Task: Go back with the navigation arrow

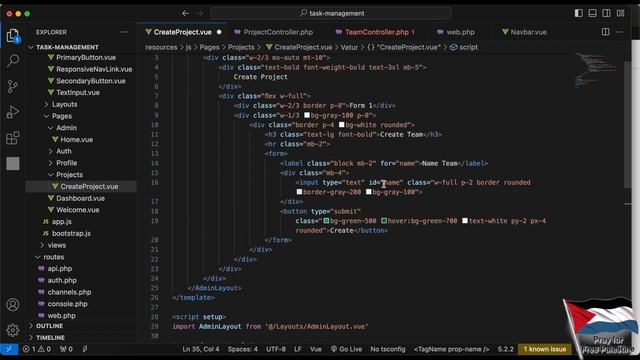Action: click(x=185, y=13)
